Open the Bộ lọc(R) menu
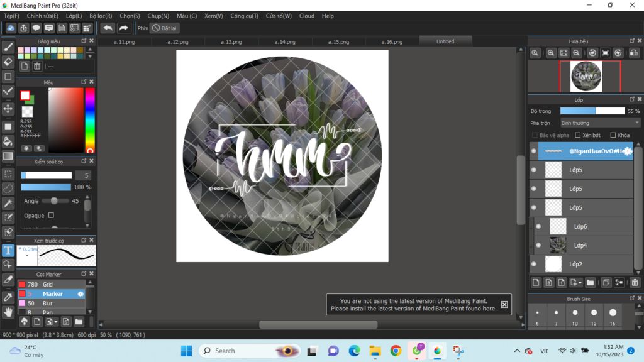644x362 pixels. pos(101,16)
